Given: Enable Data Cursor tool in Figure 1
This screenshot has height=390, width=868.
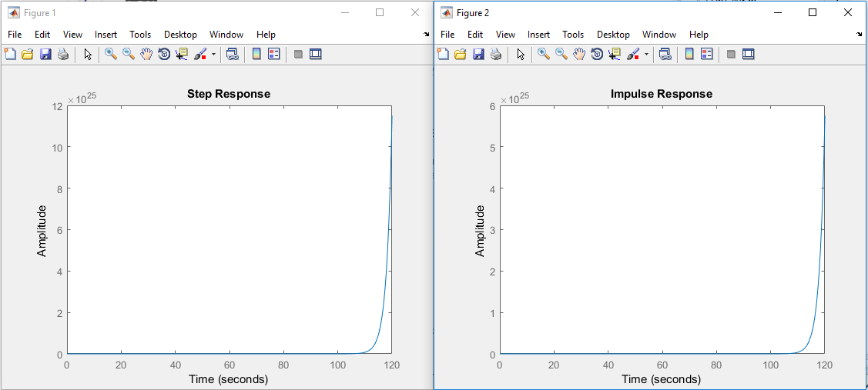Looking at the screenshot, I should [x=182, y=54].
